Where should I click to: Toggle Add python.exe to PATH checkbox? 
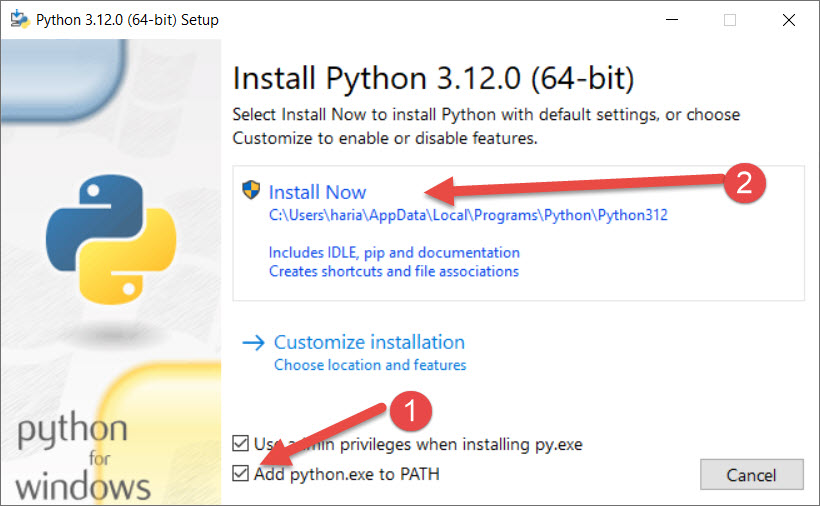241,474
